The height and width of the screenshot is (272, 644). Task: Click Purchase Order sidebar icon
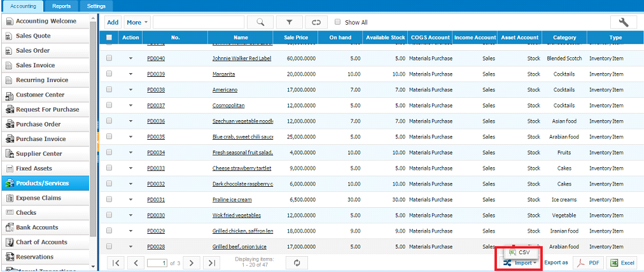[x=10, y=125]
